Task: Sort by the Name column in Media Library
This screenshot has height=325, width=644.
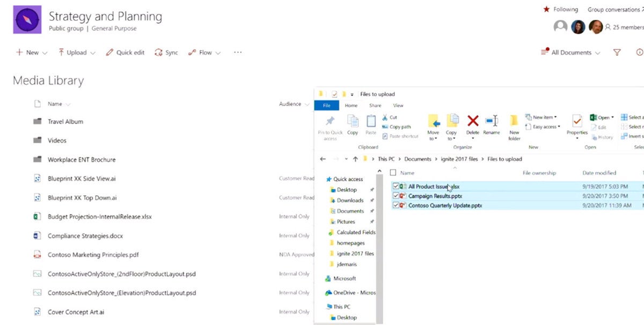Action: pos(59,104)
